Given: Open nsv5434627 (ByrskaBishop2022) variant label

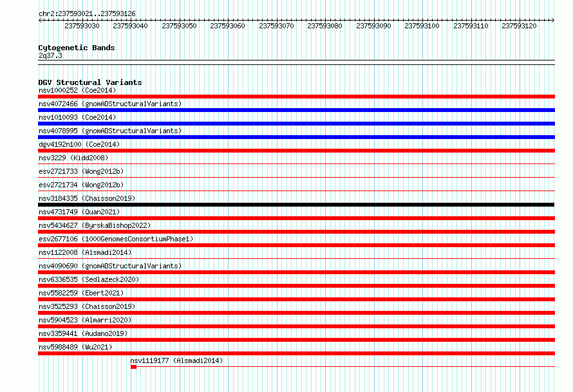Looking at the screenshot, I should point(95,225).
